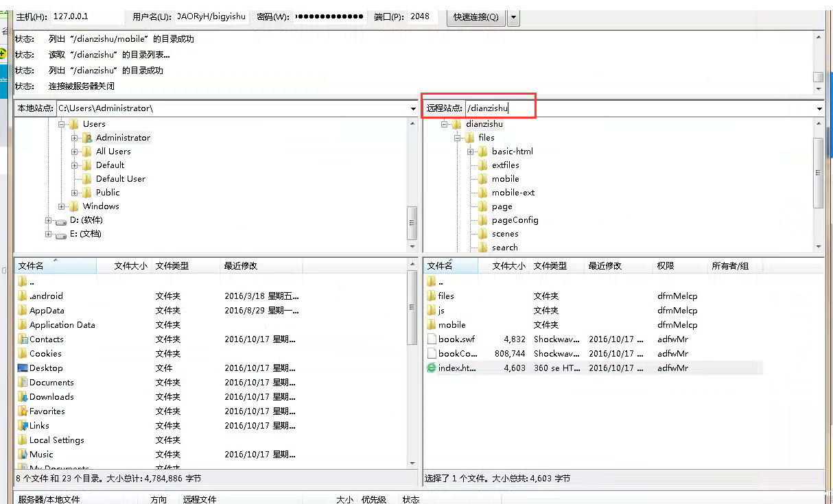This screenshot has height=504, width=833.
Task: Select the D: drive icon in local tree
Action: click(x=61, y=220)
